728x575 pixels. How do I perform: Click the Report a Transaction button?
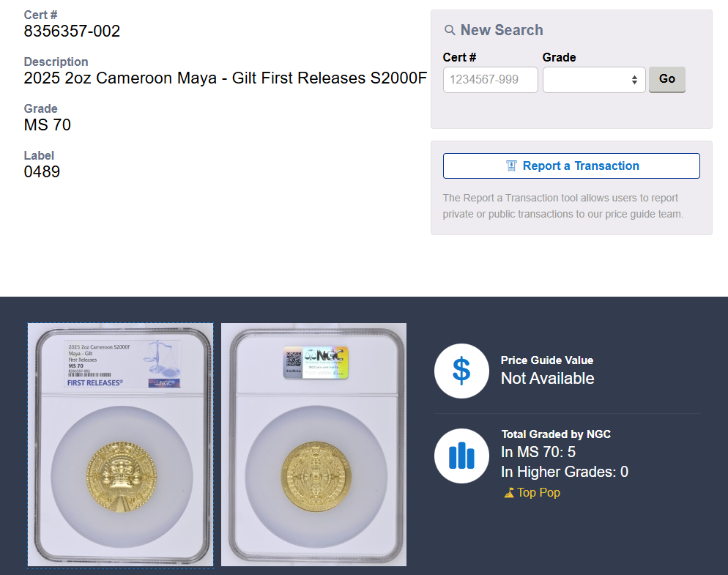tap(571, 166)
